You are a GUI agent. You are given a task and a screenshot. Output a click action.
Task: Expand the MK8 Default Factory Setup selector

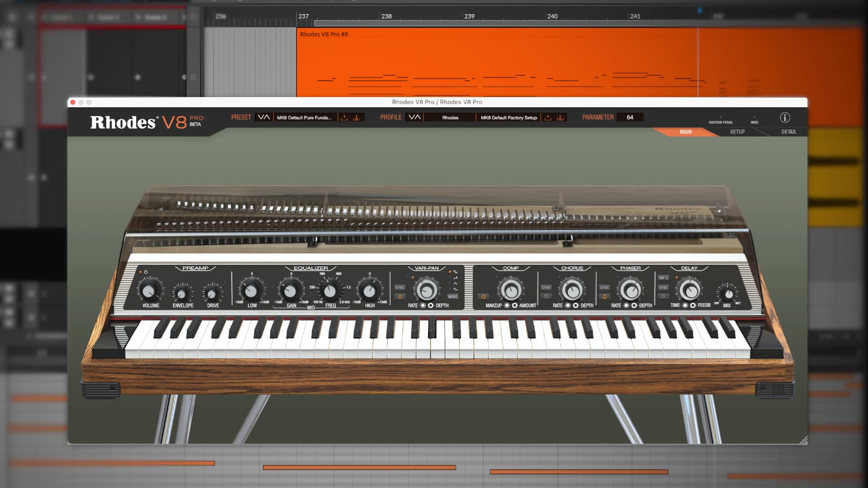(509, 117)
